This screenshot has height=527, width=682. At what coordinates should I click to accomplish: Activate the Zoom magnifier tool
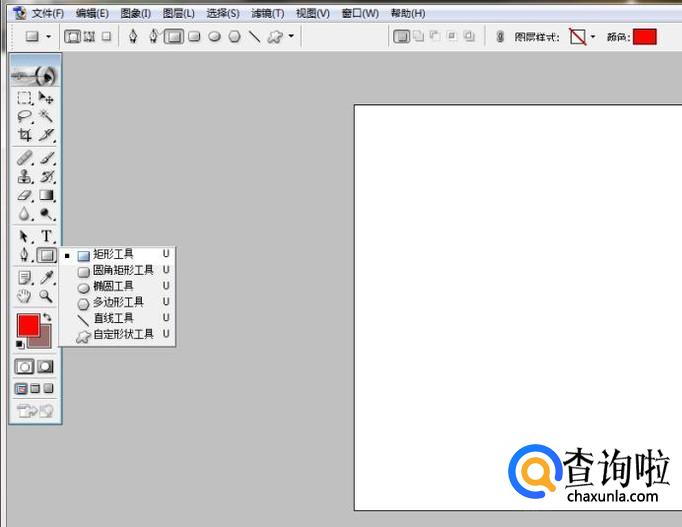pos(46,296)
